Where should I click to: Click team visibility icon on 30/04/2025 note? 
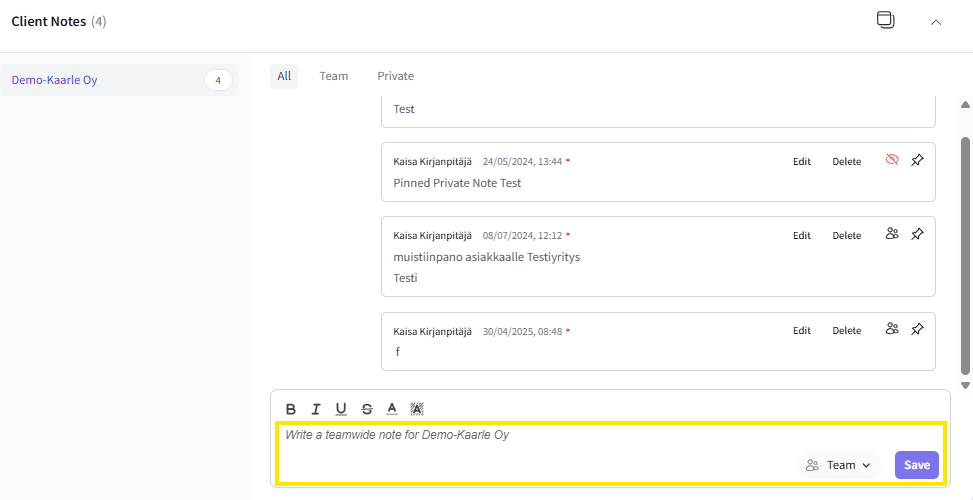892,329
